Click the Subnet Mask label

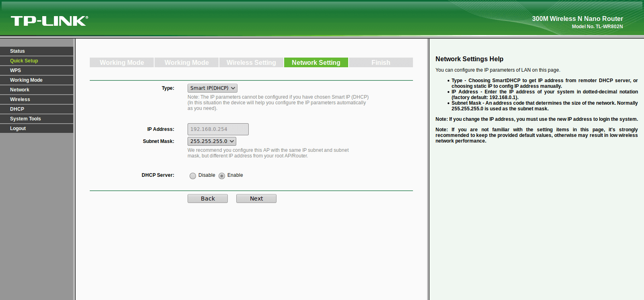159,141
